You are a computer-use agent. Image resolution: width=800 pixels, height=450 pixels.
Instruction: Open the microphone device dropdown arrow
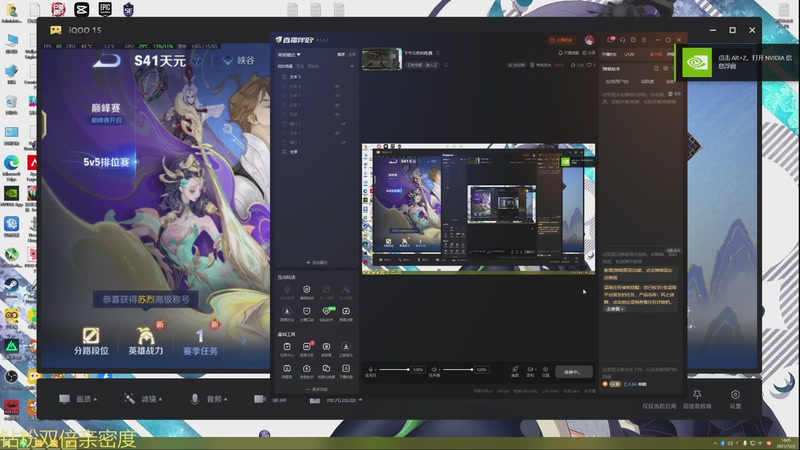point(376,369)
